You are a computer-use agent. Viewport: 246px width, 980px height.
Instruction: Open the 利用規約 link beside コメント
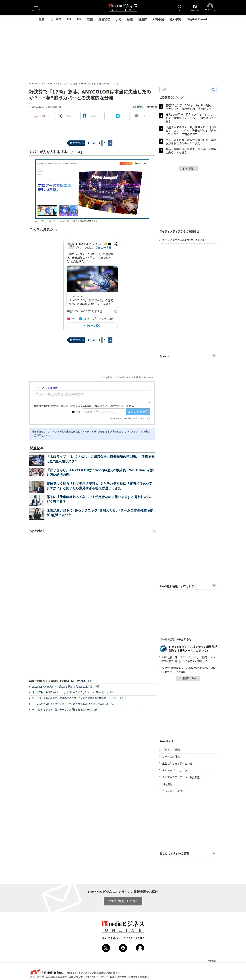pos(52,388)
